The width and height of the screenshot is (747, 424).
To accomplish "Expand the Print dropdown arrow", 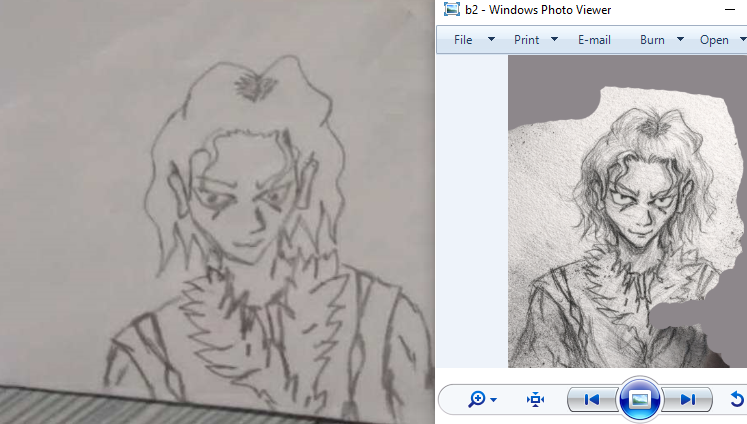I will click(x=554, y=40).
